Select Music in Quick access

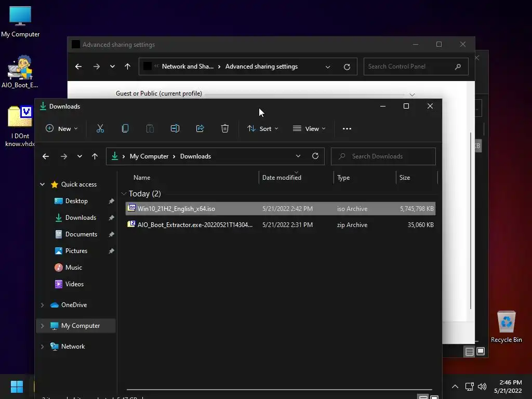pyautogui.click(x=74, y=268)
